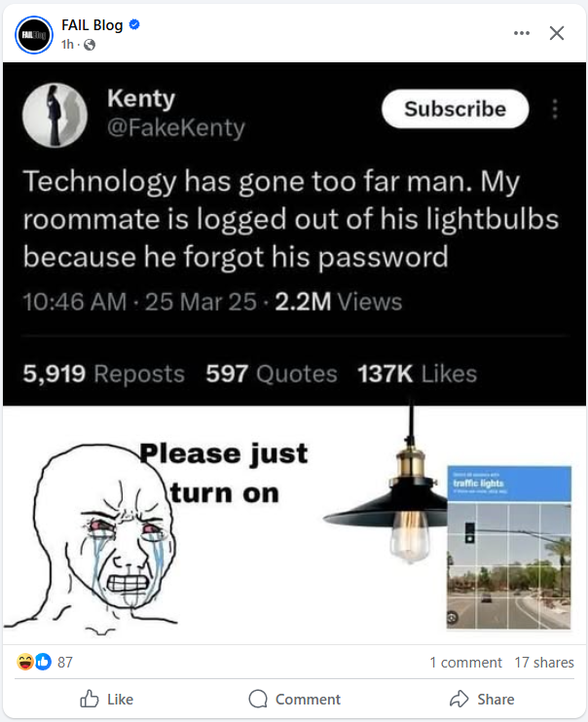Viewport: 588px width, 722px height.
Task: Click the Comment speech bubble button
Action: 294,699
